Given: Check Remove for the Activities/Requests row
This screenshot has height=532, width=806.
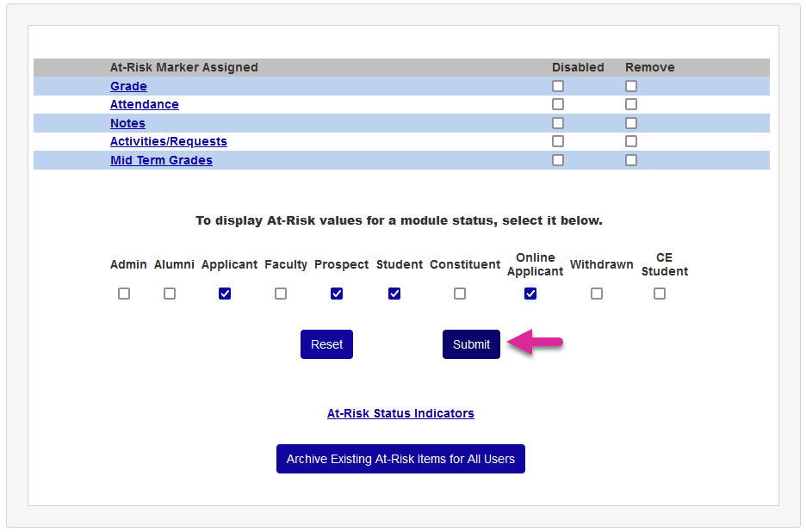Looking at the screenshot, I should 631,141.
